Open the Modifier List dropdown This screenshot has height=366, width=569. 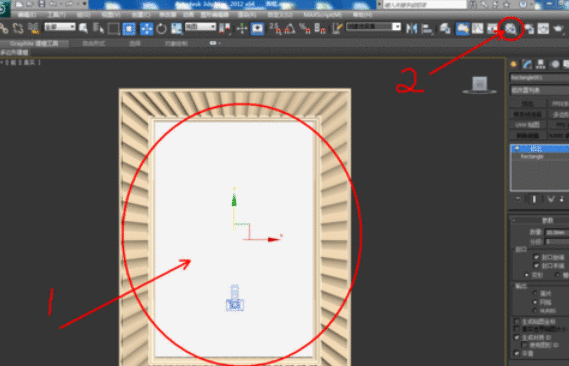click(x=540, y=90)
